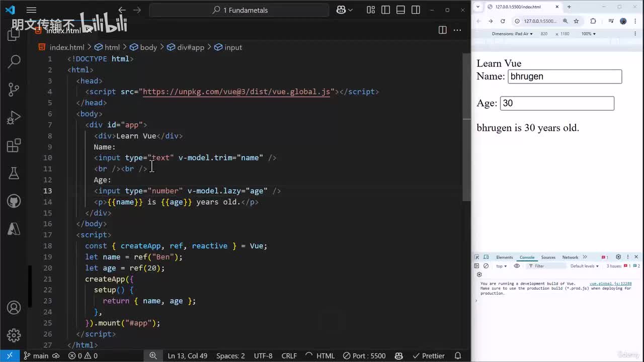Viewport: 644px width, 362px height.
Task: Click Age input showing 30
Action: [x=557, y=103]
